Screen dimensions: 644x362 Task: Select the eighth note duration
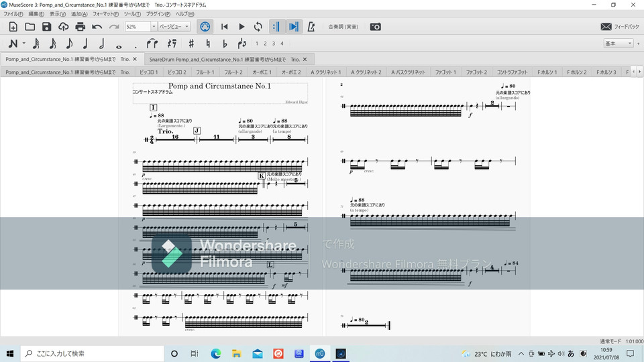[69, 44]
